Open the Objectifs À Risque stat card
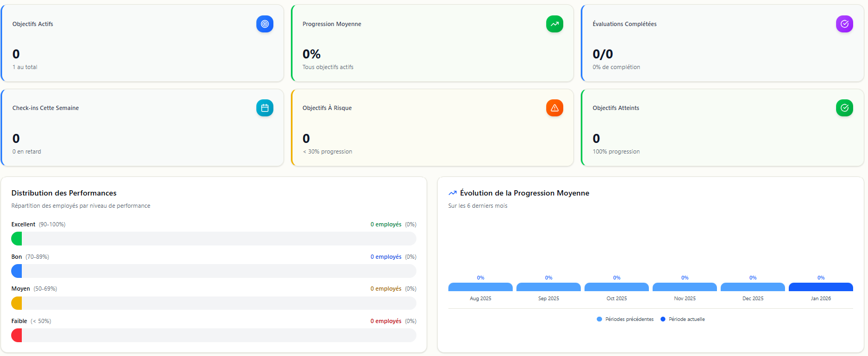This screenshot has width=868, height=356. pos(432,128)
